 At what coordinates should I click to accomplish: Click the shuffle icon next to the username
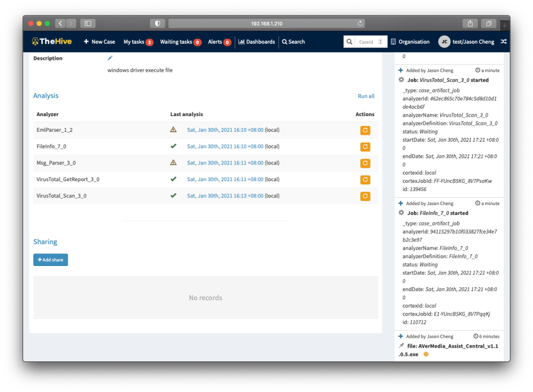(x=503, y=42)
